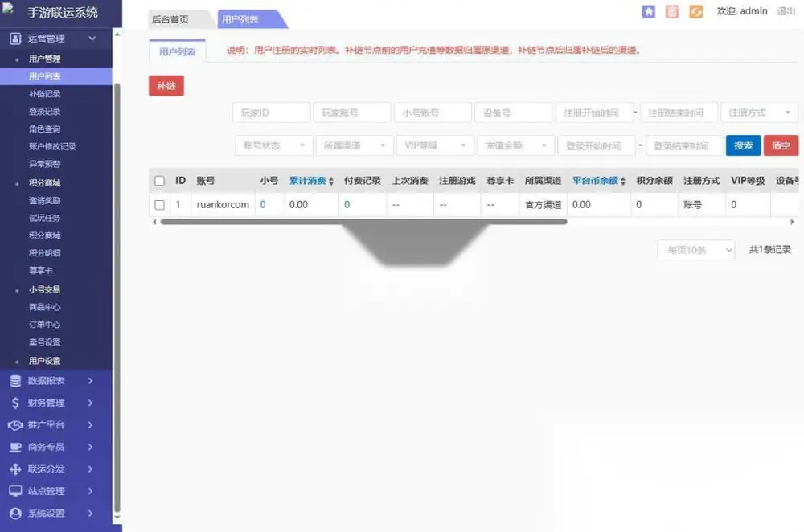Click the red trash icon in top bar

point(672,11)
